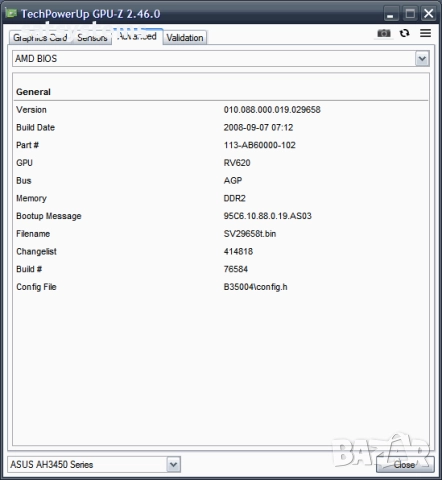Expand the AMD BIOS dropdown arrow
This screenshot has height=480, width=442.
422,59
